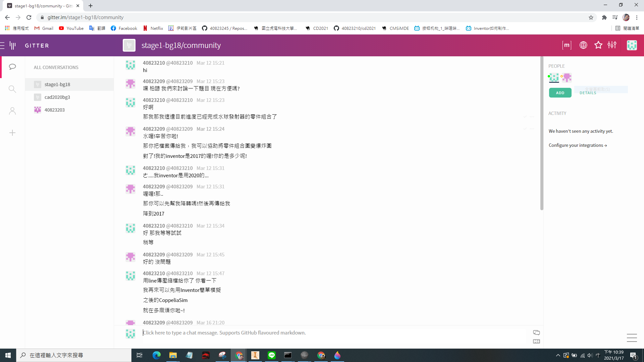
Task: Click the stage1-bg18/community room avatar
Action: coord(129,45)
